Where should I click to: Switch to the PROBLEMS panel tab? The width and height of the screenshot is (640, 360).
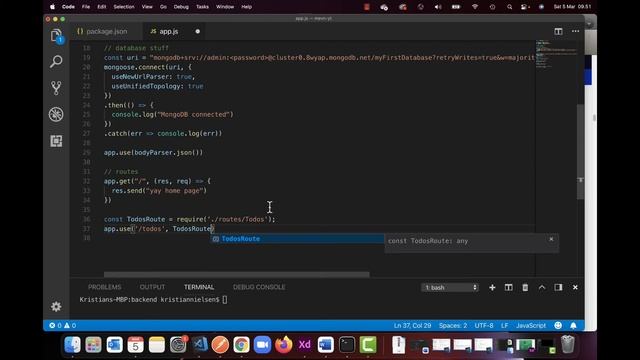click(x=104, y=287)
